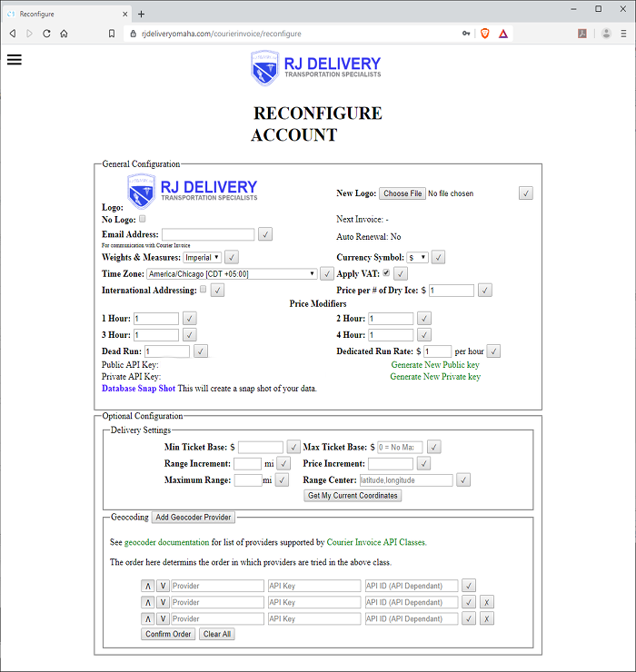Image resolution: width=636 pixels, height=672 pixels.
Task: Click the Brave Shields lion icon
Action: (x=485, y=33)
